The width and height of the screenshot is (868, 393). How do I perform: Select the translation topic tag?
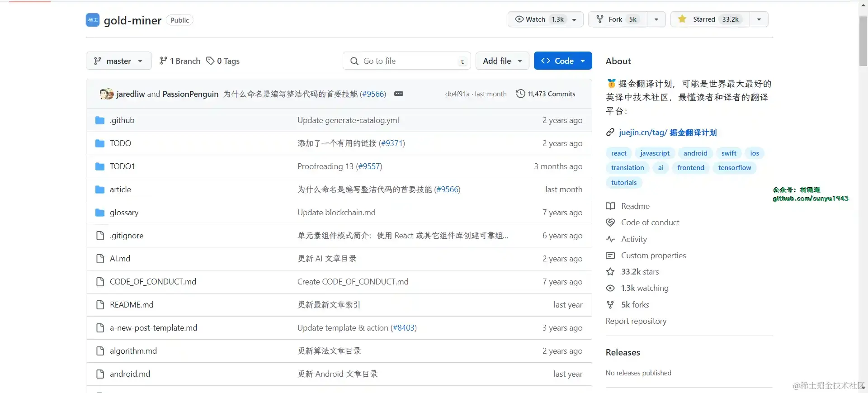tap(627, 168)
